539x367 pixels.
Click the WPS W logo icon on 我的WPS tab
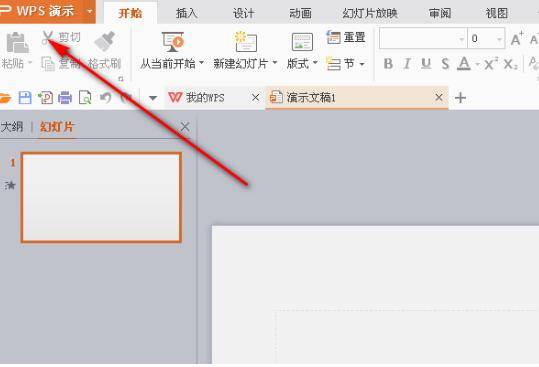(x=175, y=98)
